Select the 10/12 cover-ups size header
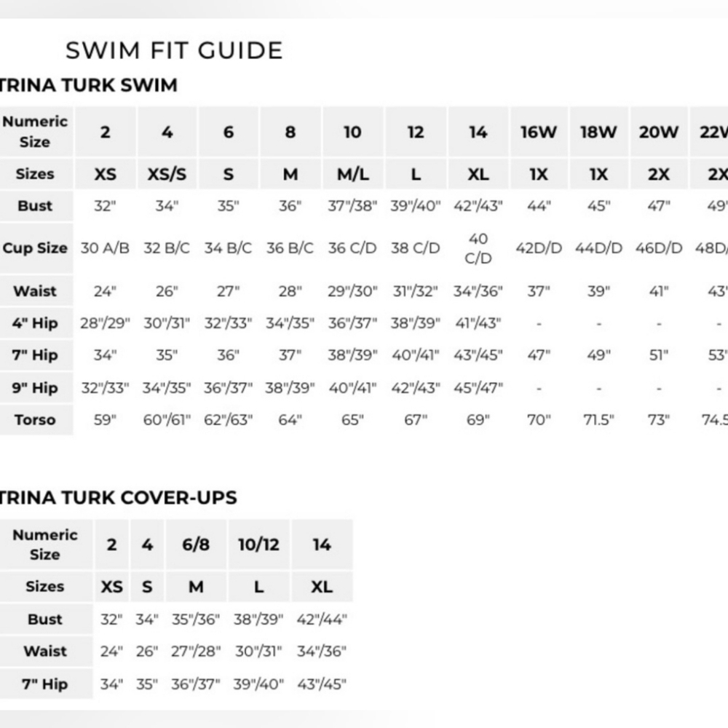This screenshot has width=728, height=728. point(258,544)
